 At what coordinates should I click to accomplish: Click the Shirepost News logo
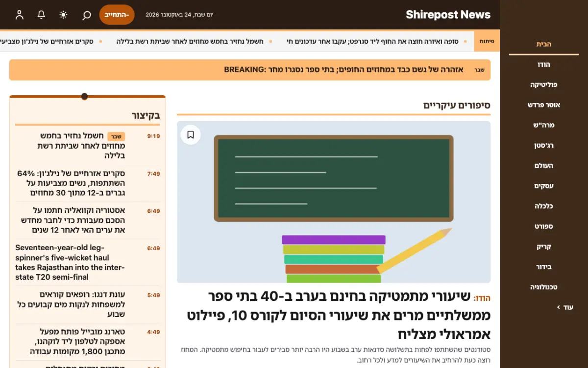click(448, 15)
